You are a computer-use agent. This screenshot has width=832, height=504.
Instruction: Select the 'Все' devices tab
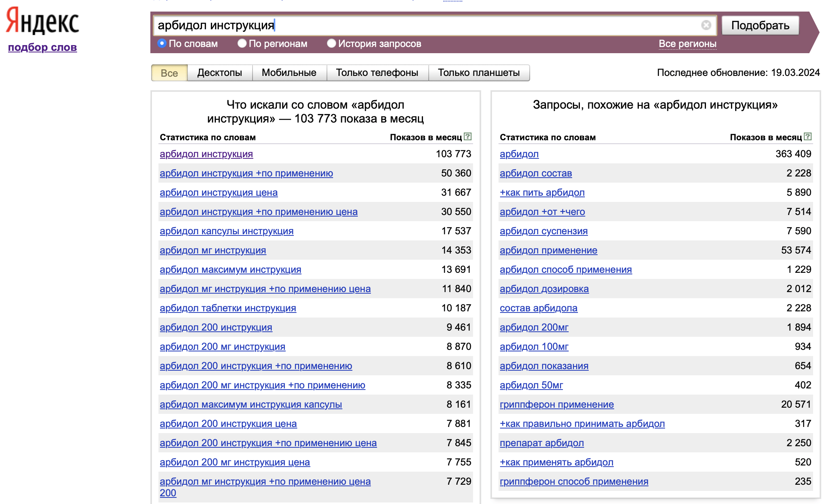coord(169,73)
